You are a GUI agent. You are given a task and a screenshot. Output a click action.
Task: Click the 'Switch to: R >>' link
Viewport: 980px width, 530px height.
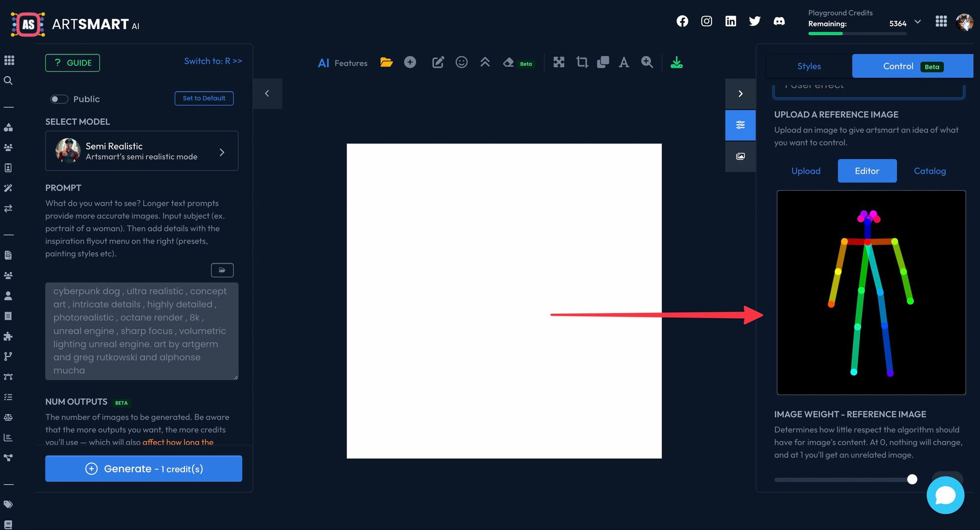(213, 61)
